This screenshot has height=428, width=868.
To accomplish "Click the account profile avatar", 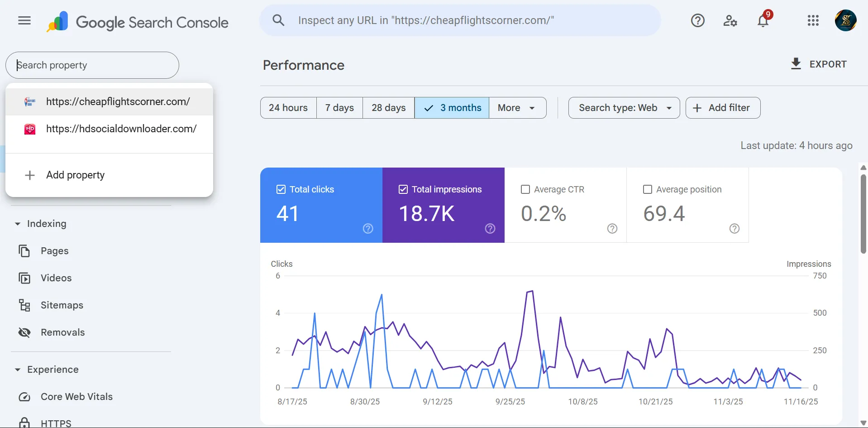I will click(845, 21).
